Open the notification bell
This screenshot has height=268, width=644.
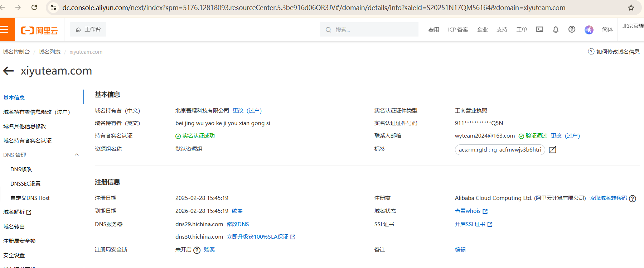click(556, 29)
